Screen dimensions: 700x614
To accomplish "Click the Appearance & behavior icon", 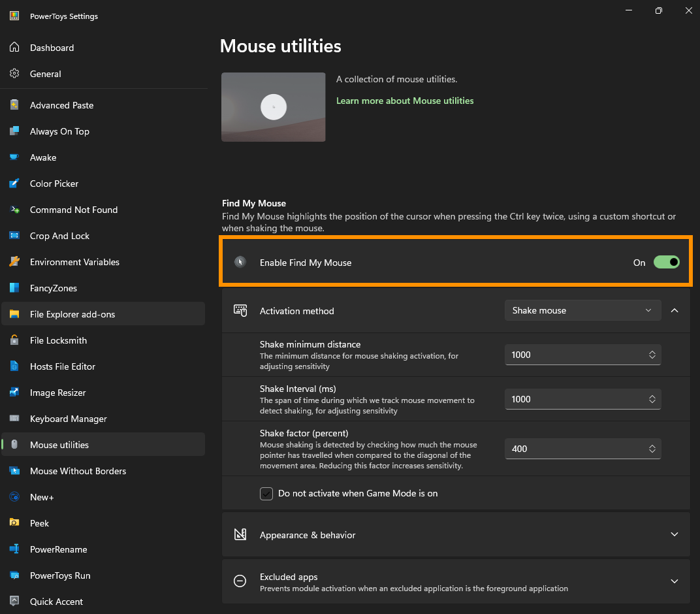I will pos(240,534).
